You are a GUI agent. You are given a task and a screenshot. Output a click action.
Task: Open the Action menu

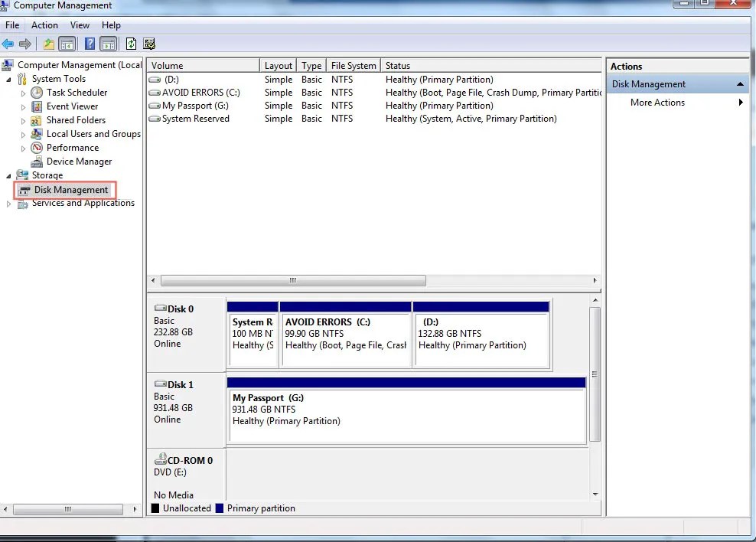(x=44, y=24)
